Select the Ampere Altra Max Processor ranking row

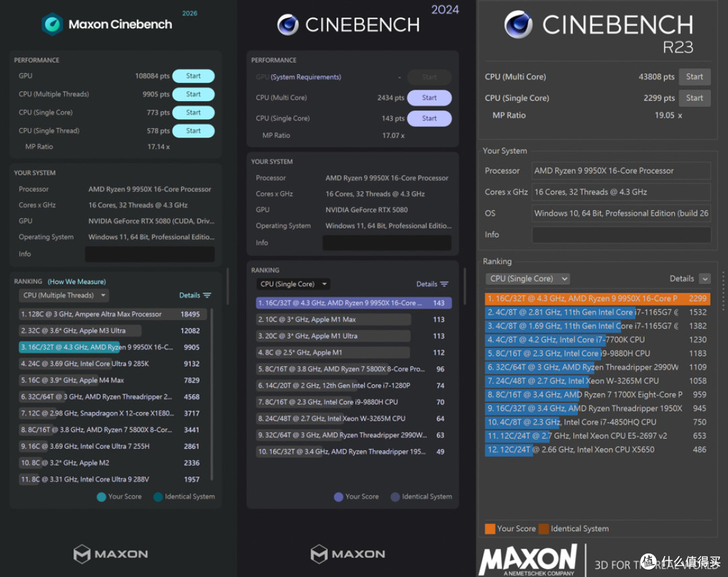(113, 314)
